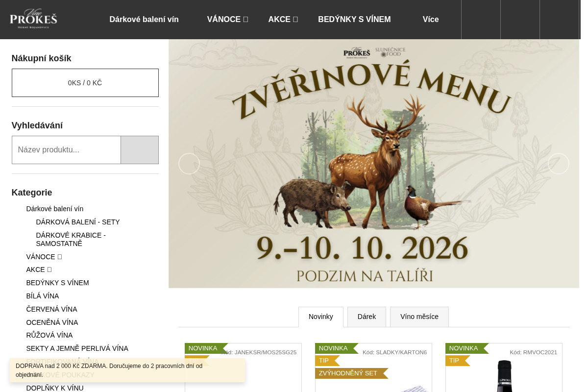
Task: Open sidebar category DOPLŇKY K VÍNU
Action: [55, 388]
